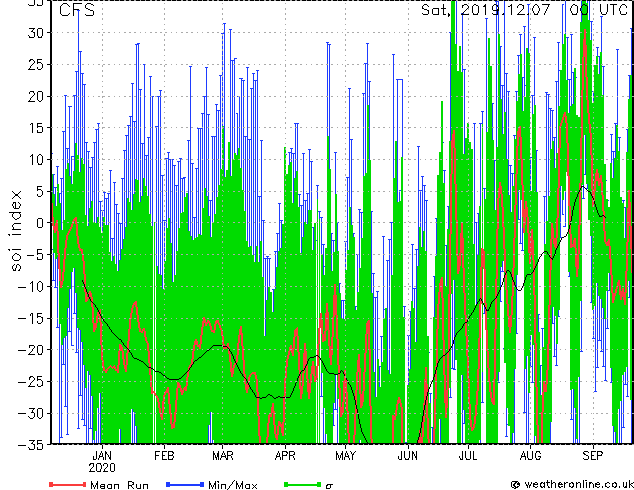634x490 pixels.
Task: Click the -15 y-axis tick value
Action: click(x=30, y=319)
